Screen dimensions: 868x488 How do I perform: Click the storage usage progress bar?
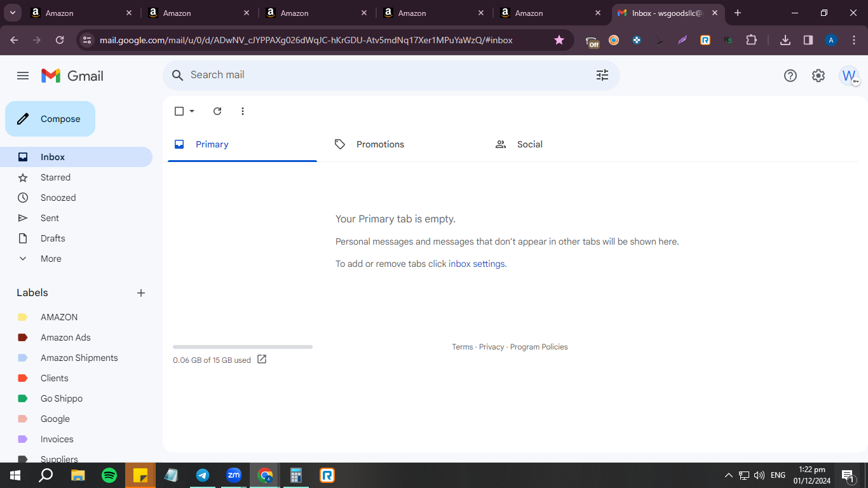coord(243,347)
